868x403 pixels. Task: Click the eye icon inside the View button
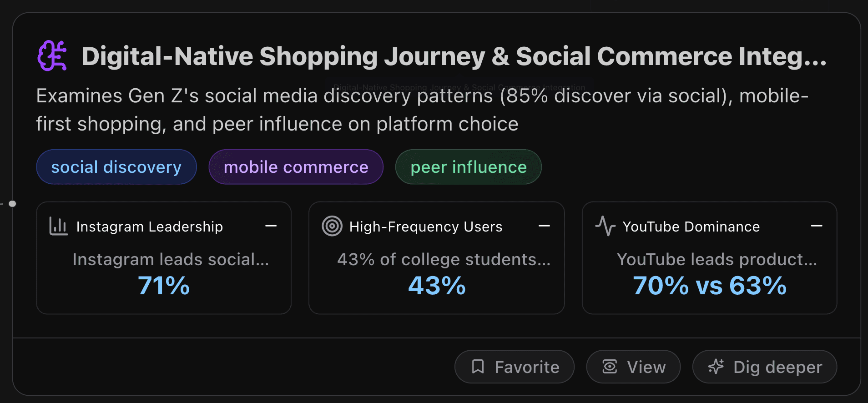[610, 367]
